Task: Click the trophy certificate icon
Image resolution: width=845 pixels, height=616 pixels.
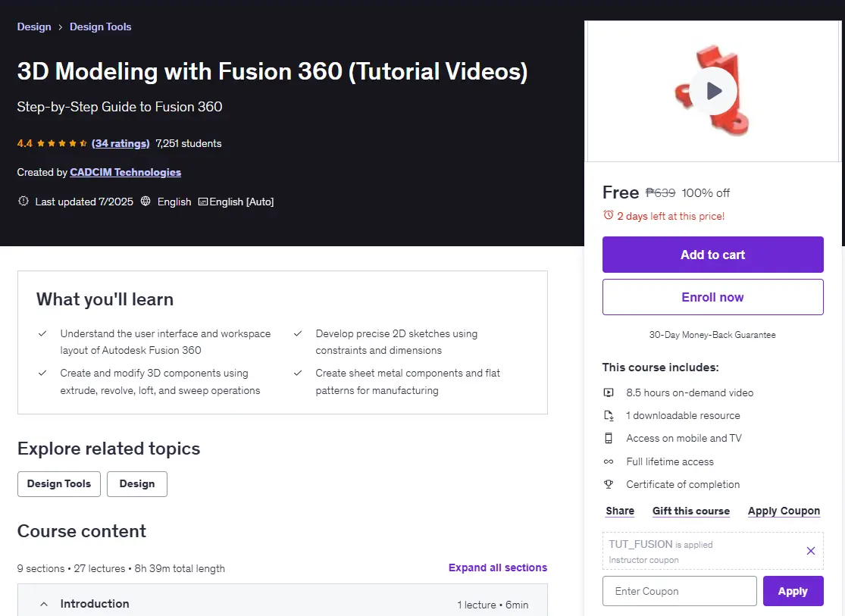Action: pyautogui.click(x=609, y=484)
